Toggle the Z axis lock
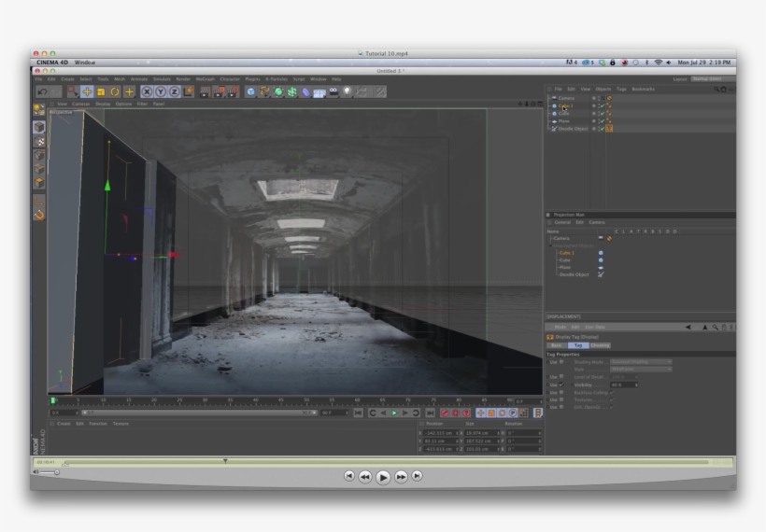The width and height of the screenshot is (766, 532). tap(174, 91)
